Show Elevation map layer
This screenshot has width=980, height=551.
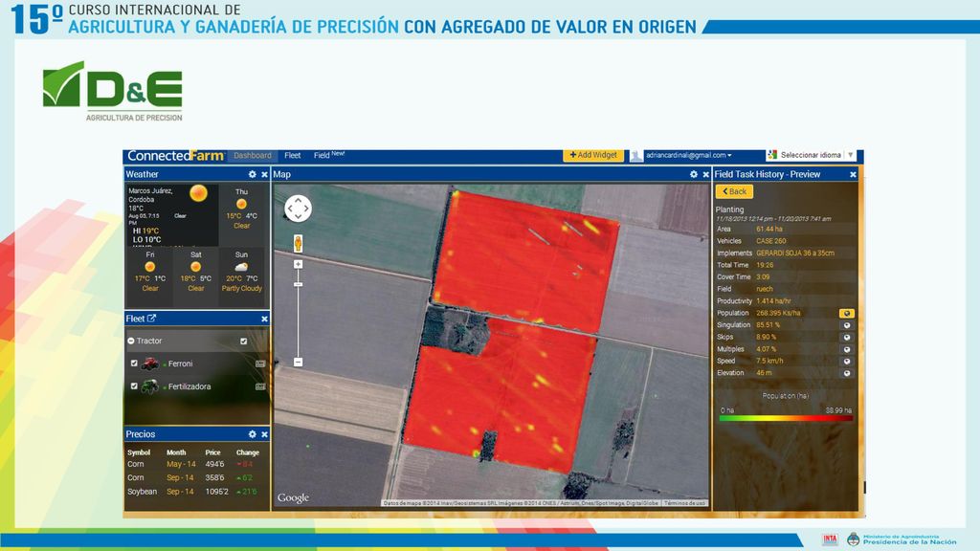coord(847,373)
